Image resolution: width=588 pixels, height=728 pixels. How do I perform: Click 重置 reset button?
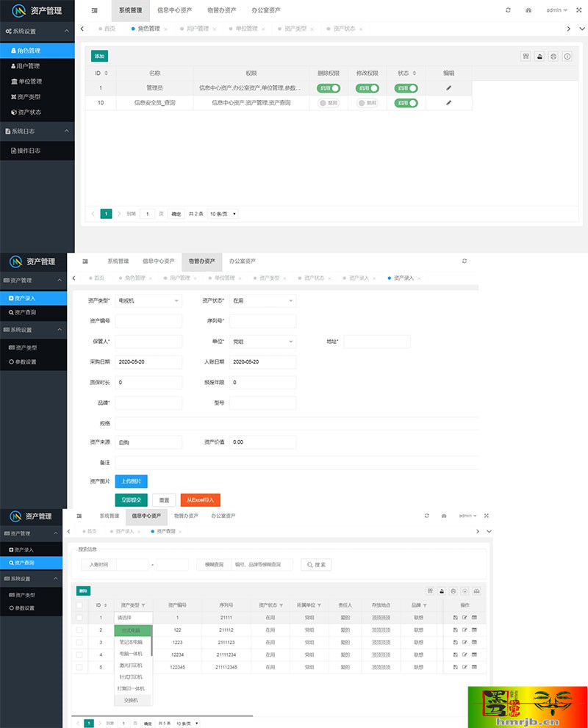164,500
